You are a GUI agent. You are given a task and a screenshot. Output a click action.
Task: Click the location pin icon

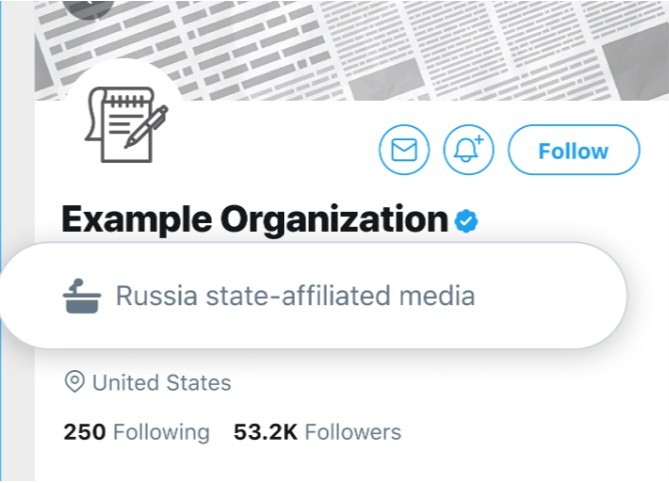(x=74, y=381)
